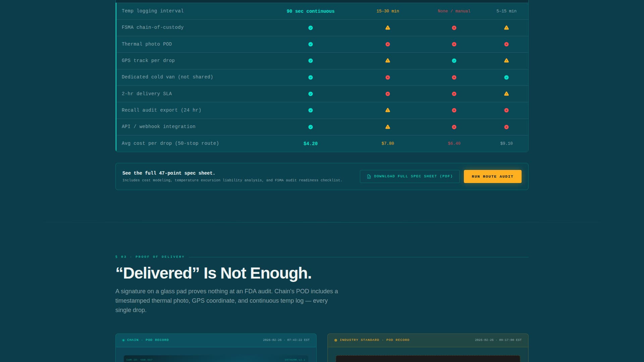Click the $4.20 avg cost per drop value
The width and height of the screenshot is (644, 362).
[310, 143]
